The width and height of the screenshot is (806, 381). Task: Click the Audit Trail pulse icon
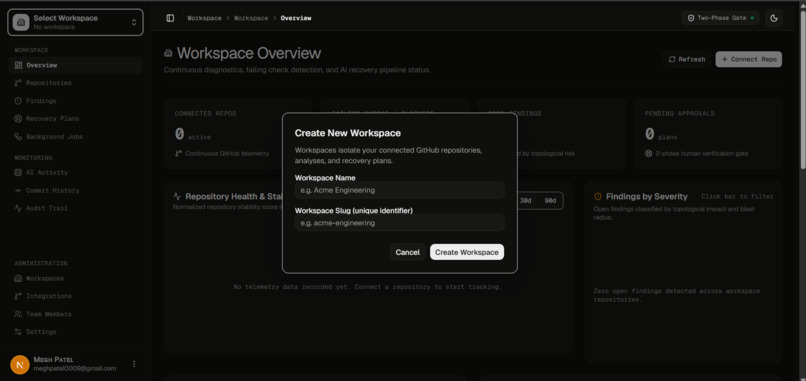(x=19, y=208)
